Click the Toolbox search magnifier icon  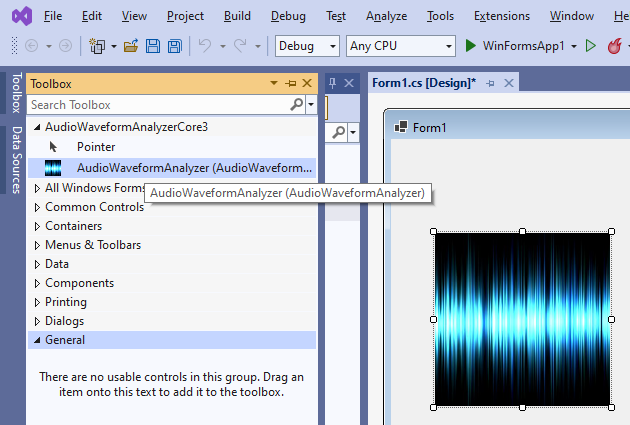pos(297,104)
